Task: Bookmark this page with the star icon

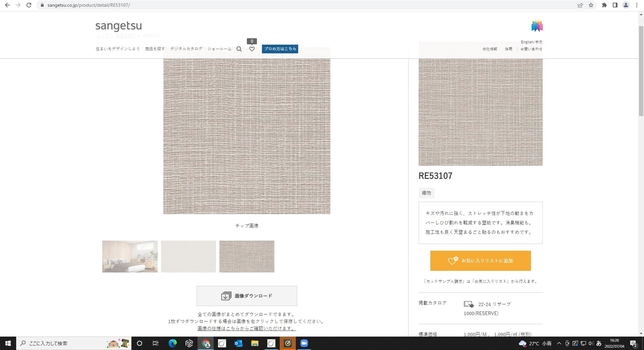Action: 591,5
